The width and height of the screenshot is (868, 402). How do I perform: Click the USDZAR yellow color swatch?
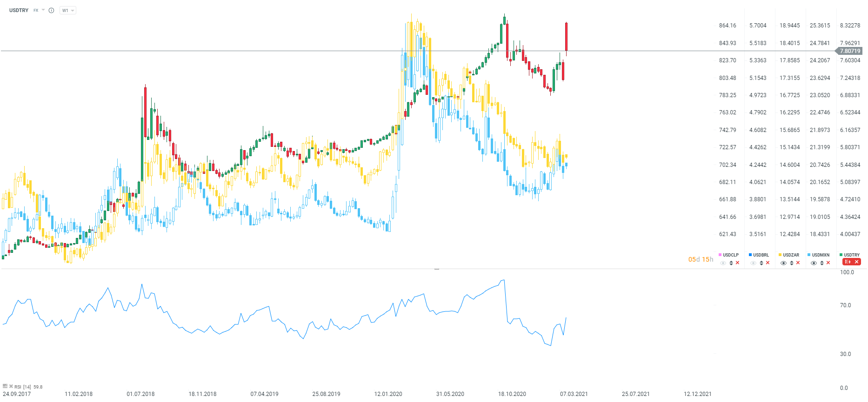coord(780,255)
